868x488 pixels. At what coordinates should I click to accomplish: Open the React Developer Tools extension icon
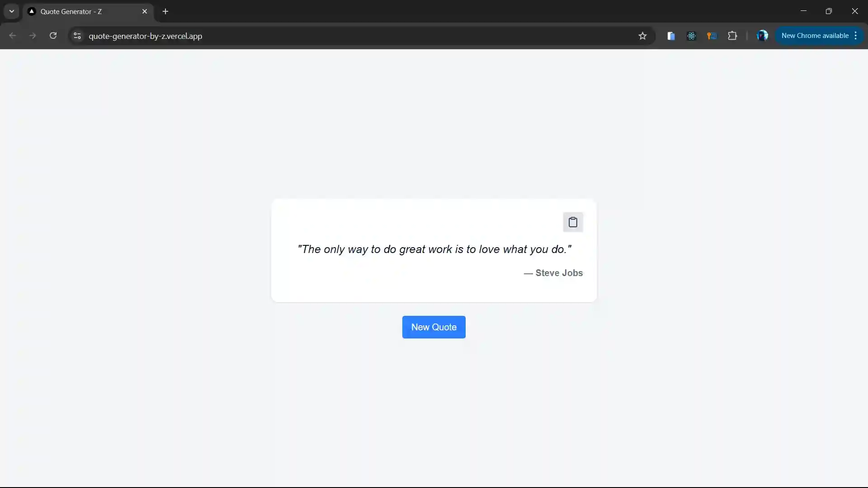[x=691, y=36]
